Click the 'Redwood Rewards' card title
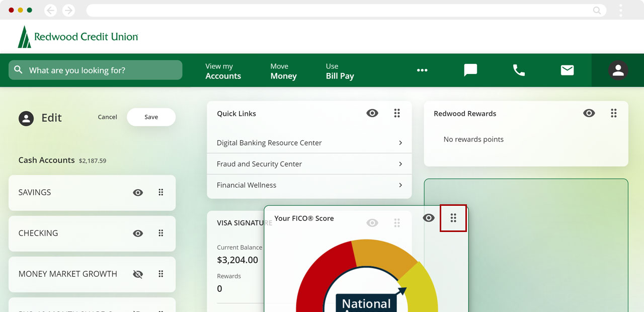 click(465, 114)
